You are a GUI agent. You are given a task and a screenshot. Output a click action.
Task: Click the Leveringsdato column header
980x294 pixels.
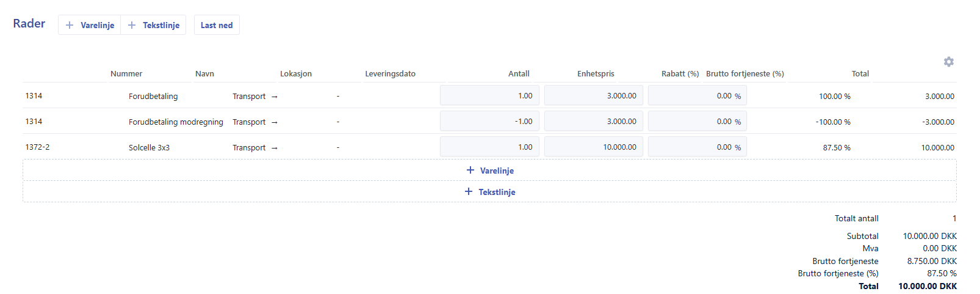coord(390,74)
